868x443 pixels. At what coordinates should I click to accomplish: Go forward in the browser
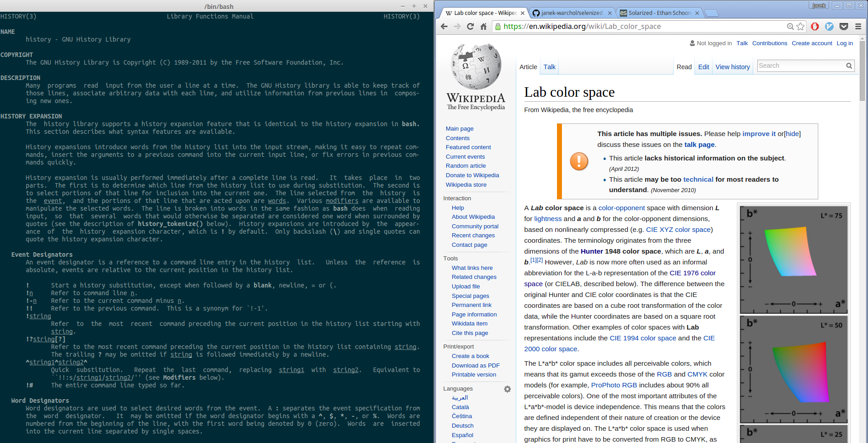(457, 27)
